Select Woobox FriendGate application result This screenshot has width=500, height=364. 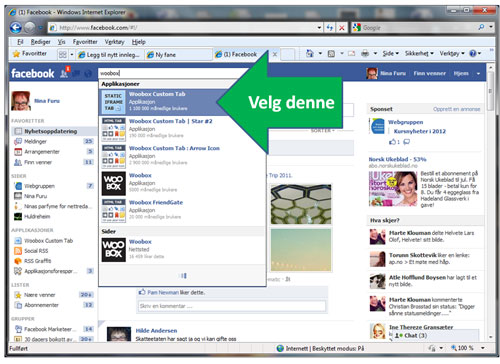(x=182, y=210)
